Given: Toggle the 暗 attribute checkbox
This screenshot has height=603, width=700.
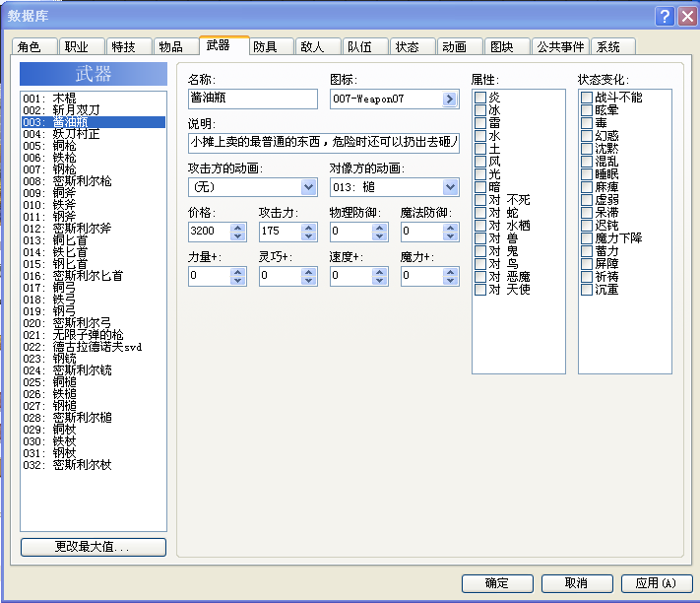Looking at the screenshot, I should click(x=480, y=186).
